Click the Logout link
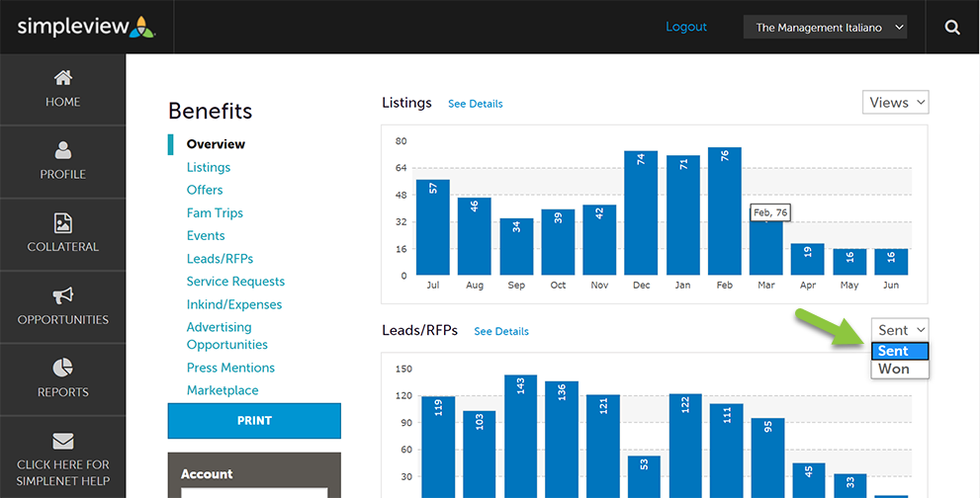Viewport: 980px width, 498px height. pos(686,27)
